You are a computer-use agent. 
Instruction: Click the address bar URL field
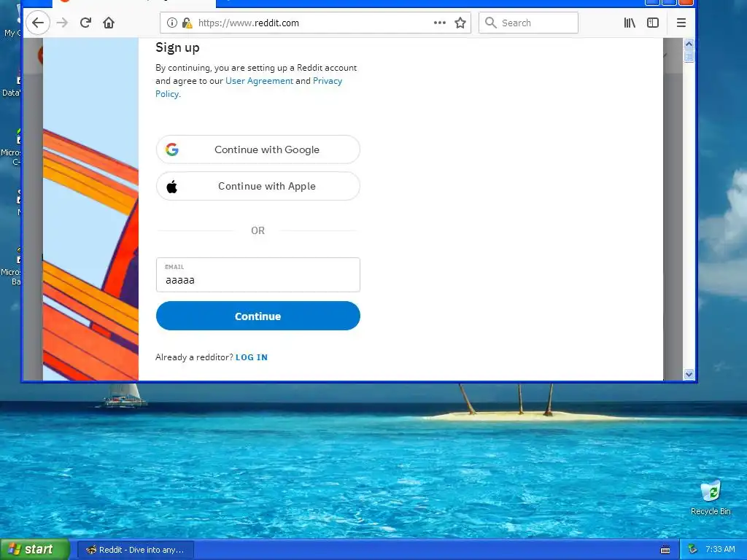(314, 23)
